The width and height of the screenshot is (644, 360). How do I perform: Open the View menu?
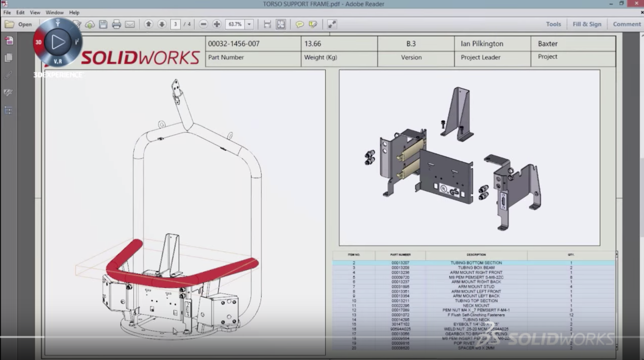pyautogui.click(x=35, y=12)
